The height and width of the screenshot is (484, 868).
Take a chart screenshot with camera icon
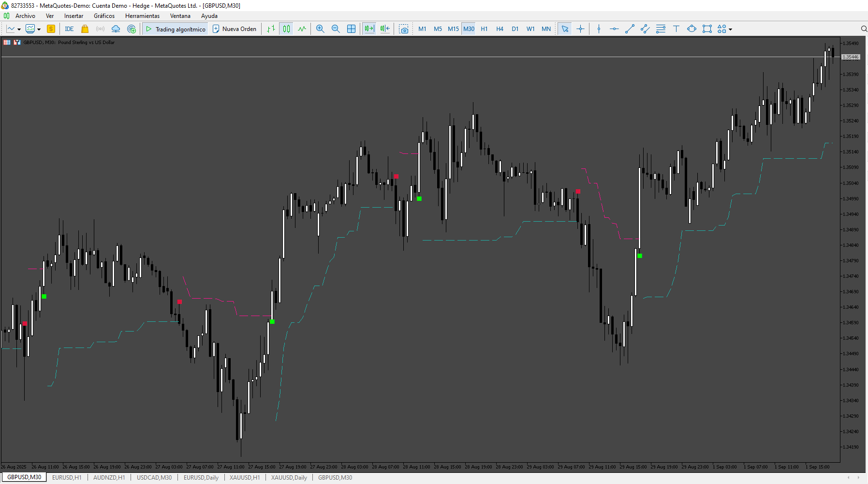[x=404, y=29]
